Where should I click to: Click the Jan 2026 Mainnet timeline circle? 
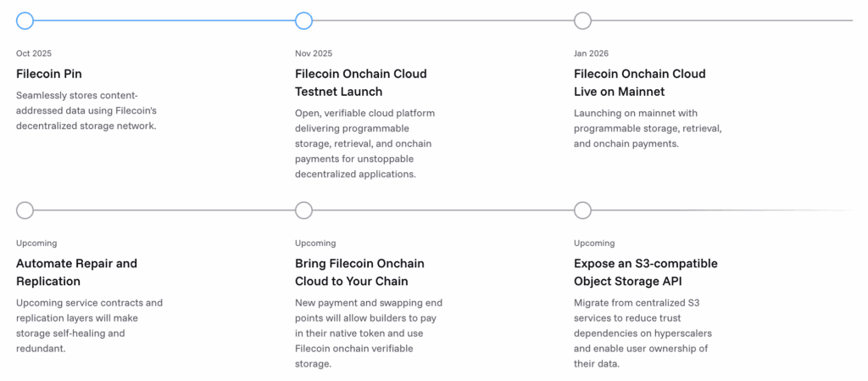(x=582, y=20)
